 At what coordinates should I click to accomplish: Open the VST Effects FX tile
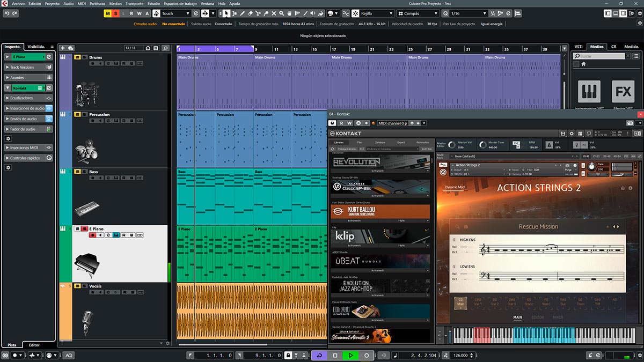tap(623, 91)
